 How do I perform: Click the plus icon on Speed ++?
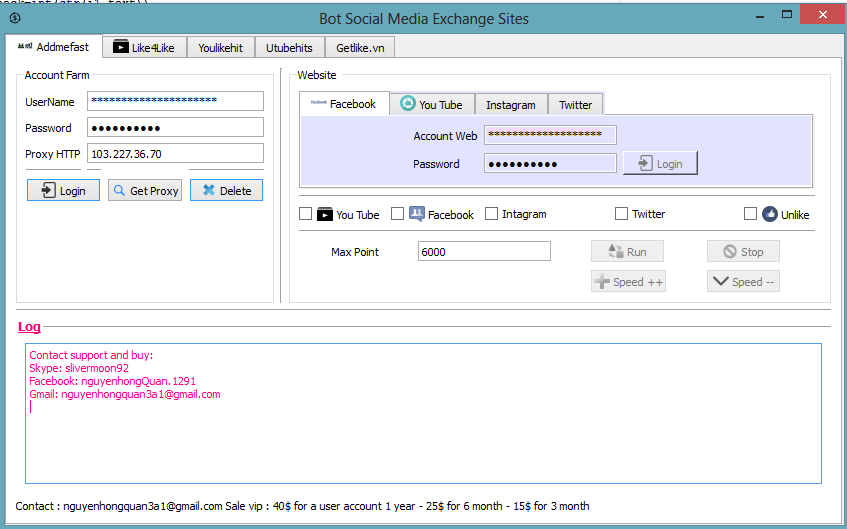[x=602, y=282]
